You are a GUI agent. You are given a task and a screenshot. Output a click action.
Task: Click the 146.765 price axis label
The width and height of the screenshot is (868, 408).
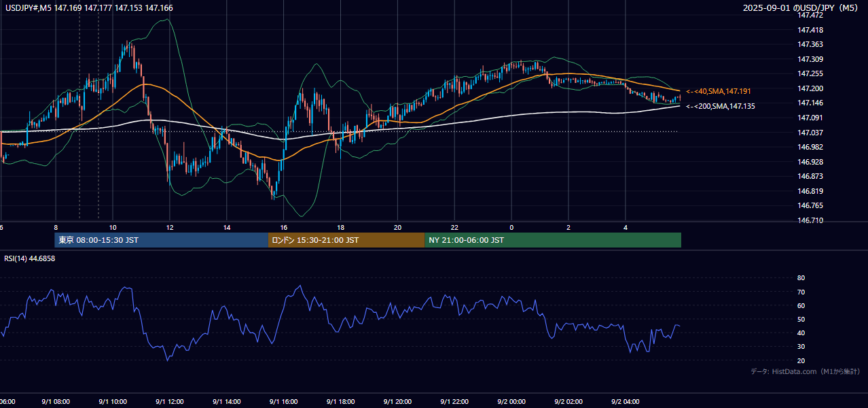810,205
